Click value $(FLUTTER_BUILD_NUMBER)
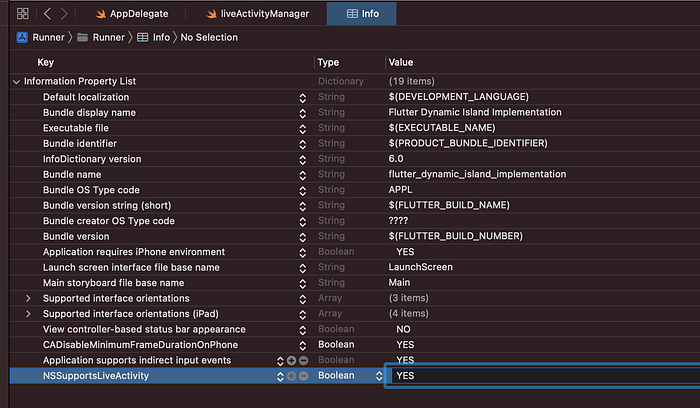 (x=455, y=236)
